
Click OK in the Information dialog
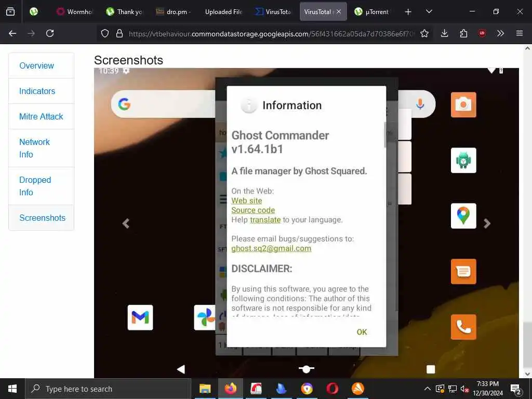click(x=362, y=332)
